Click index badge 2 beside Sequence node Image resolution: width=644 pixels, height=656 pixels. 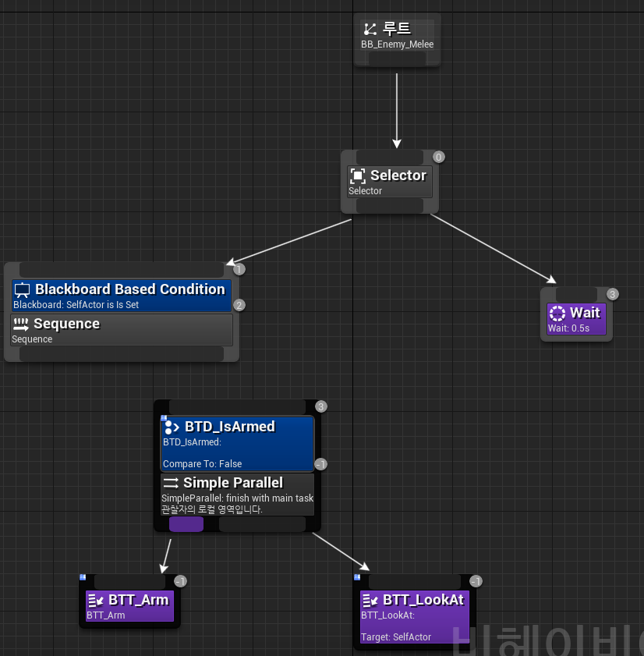[x=239, y=306]
